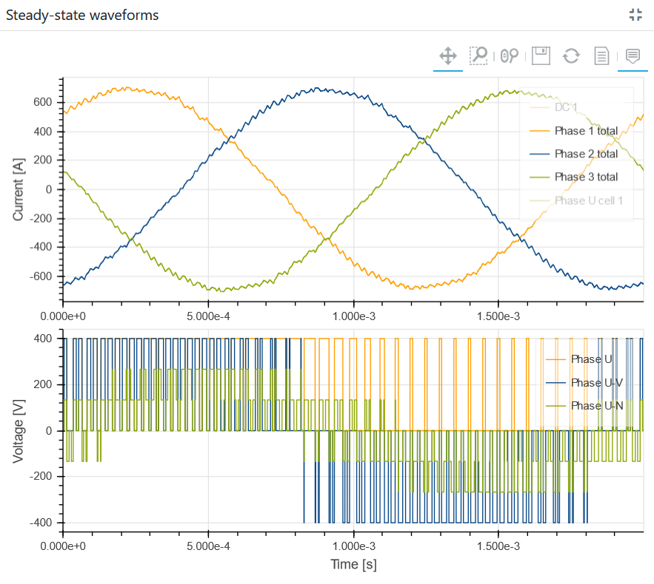Toggle Phase U voltage legend entry

(593, 359)
